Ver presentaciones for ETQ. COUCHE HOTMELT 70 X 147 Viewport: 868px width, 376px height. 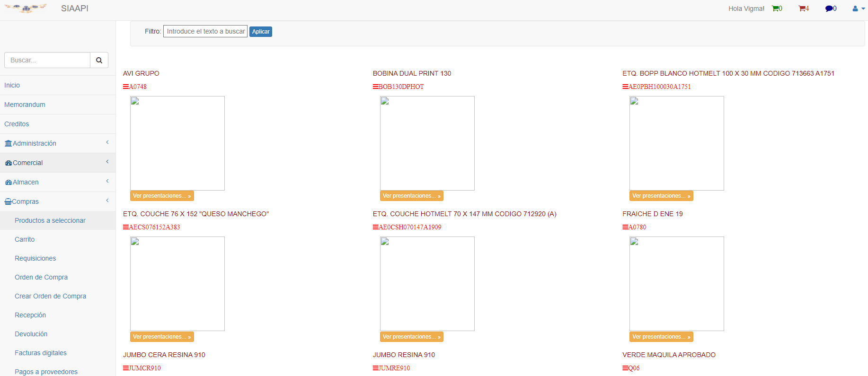point(412,337)
